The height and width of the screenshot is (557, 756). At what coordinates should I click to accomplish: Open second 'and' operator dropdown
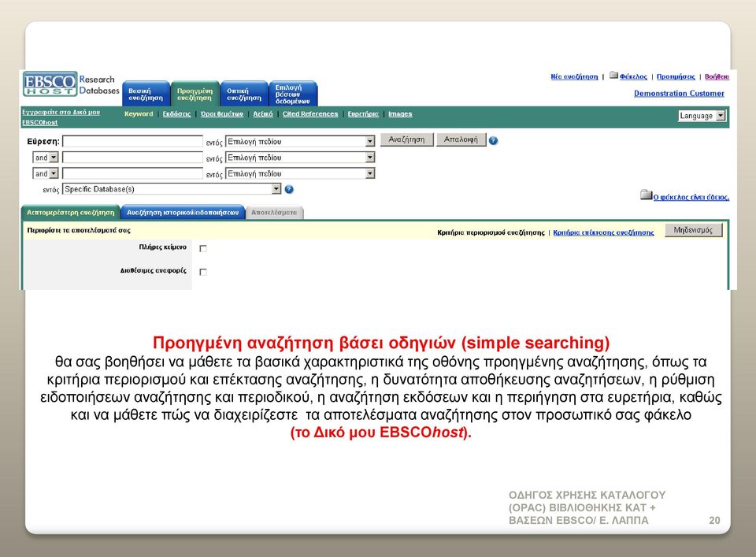[46, 173]
